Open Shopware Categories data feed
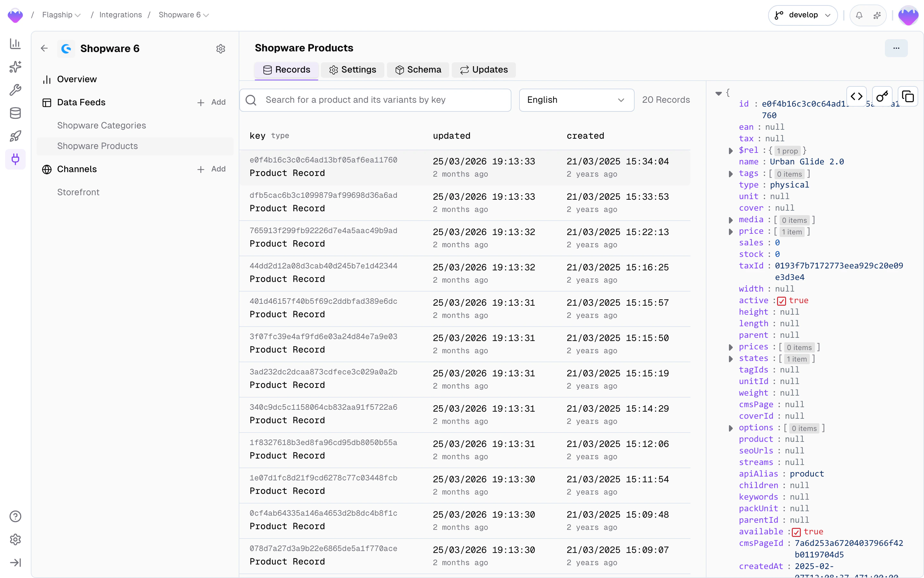Image resolution: width=924 pixels, height=578 pixels. tap(102, 126)
